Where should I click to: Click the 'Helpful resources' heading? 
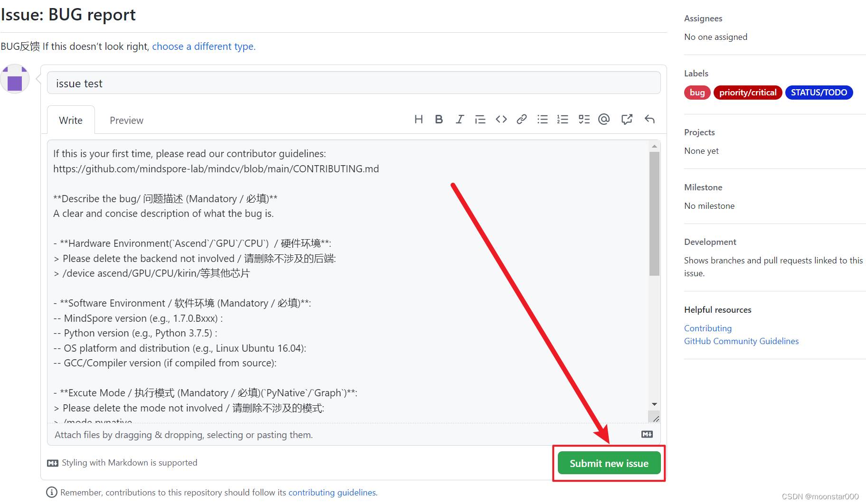click(717, 310)
